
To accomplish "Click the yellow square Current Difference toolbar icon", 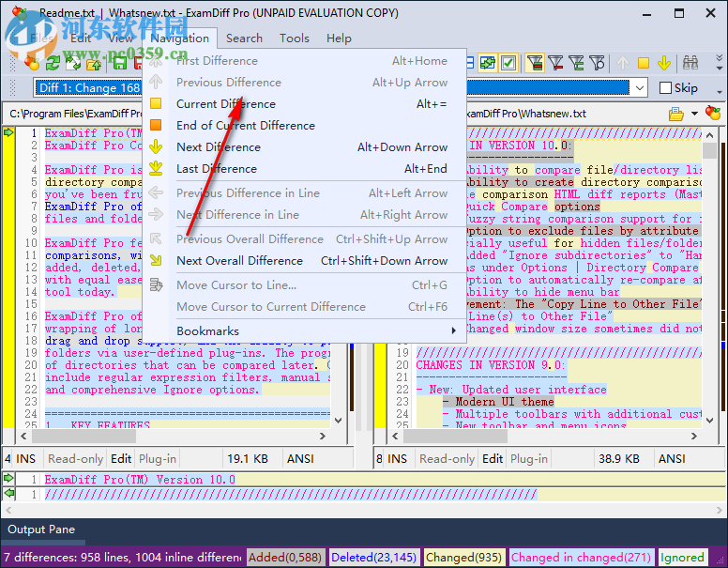I will pyautogui.click(x=643, y=63).
